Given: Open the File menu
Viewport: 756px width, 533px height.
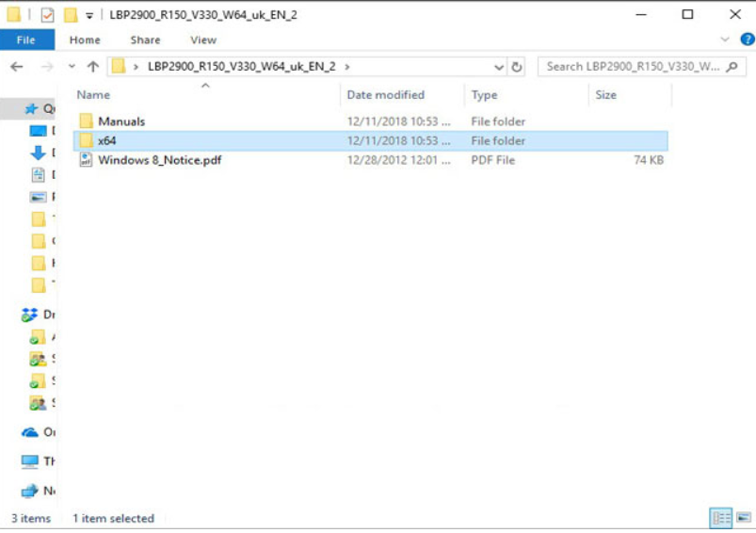Looking at the screenshot, I should click(26, 40).
